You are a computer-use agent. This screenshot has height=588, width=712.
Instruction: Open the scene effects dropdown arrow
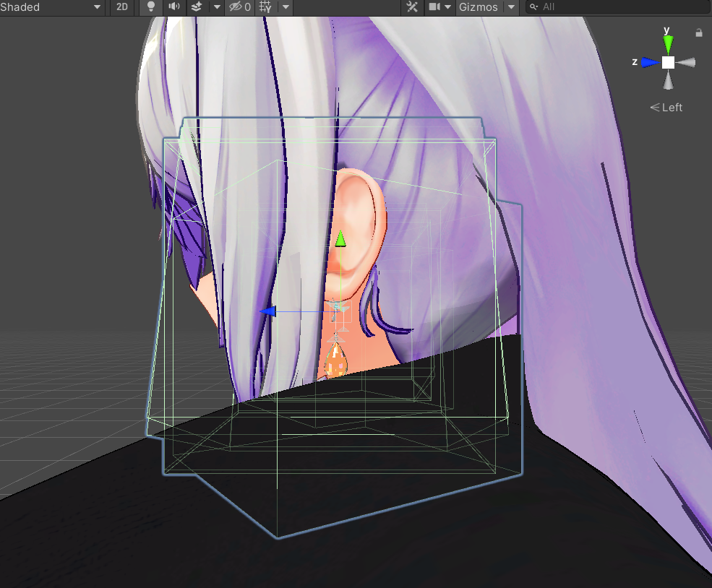pos(217,7)
